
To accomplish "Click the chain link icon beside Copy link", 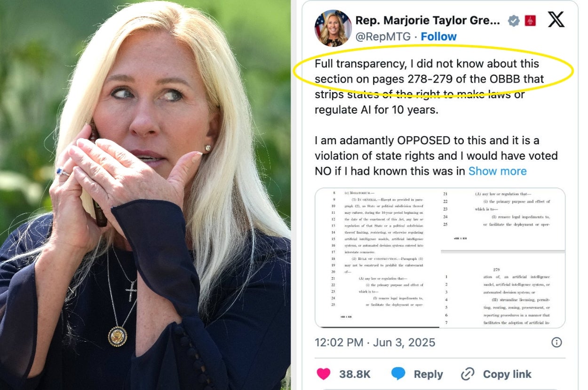I will pyautogui.click(x=468, y=374).
